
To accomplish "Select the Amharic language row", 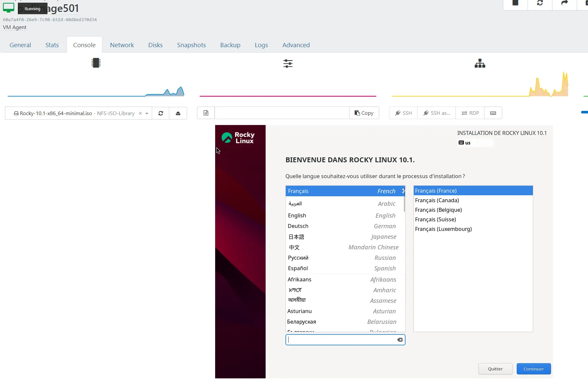I will [x=345, y=290].
